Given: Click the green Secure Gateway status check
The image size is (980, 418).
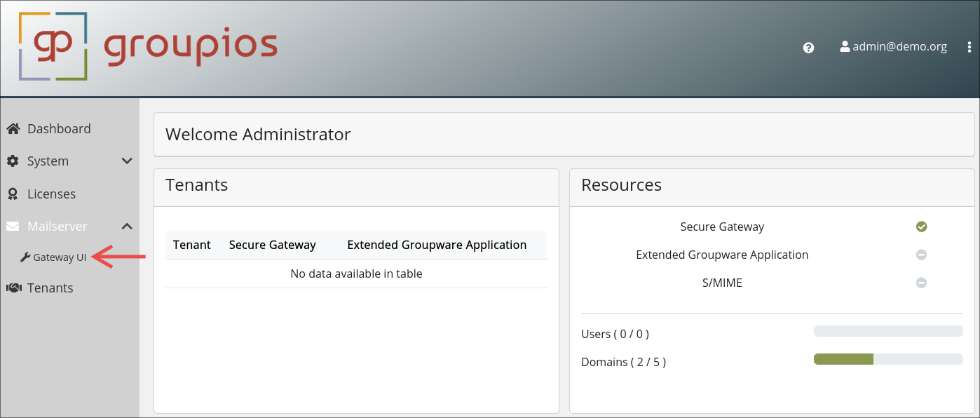Looking at the screenshot, I should (x=921, y=227).
